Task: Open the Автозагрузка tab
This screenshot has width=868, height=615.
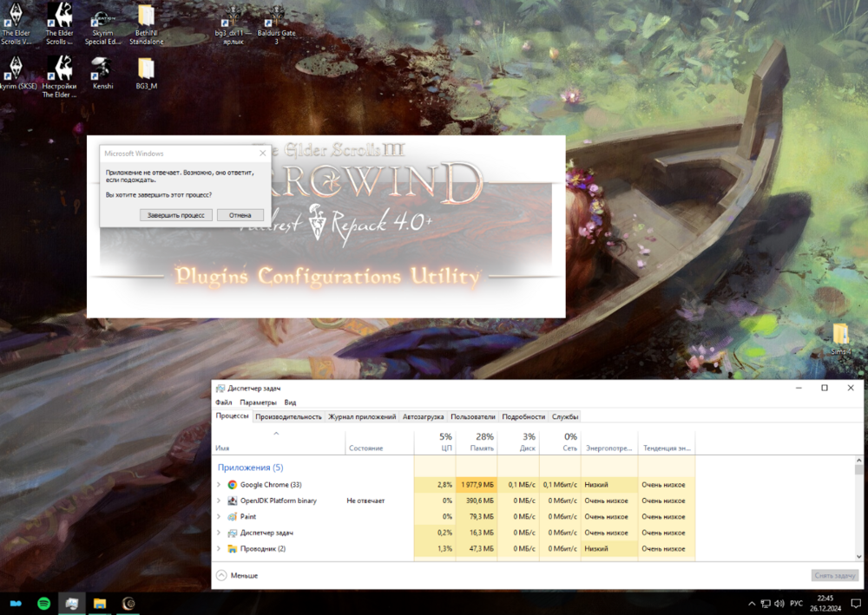Action: click(x=423, y=417)
